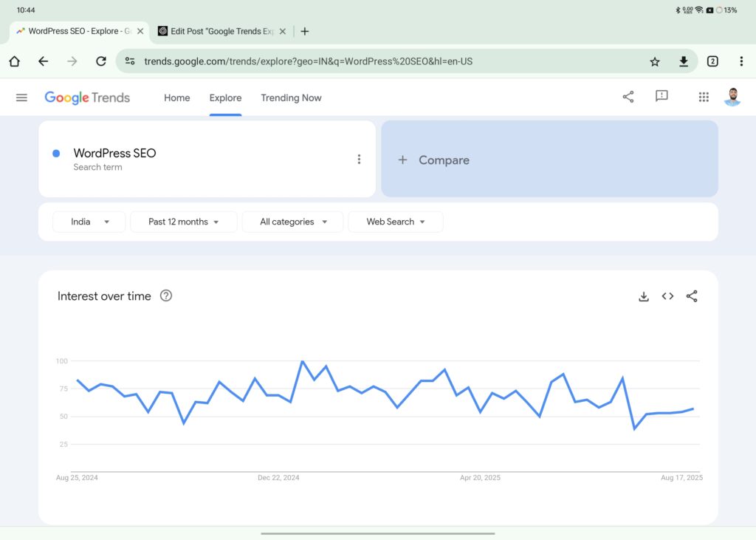Open the Web Search type dropdown
Viewport: 756px width, 540px height.
(x=395, y=222)
